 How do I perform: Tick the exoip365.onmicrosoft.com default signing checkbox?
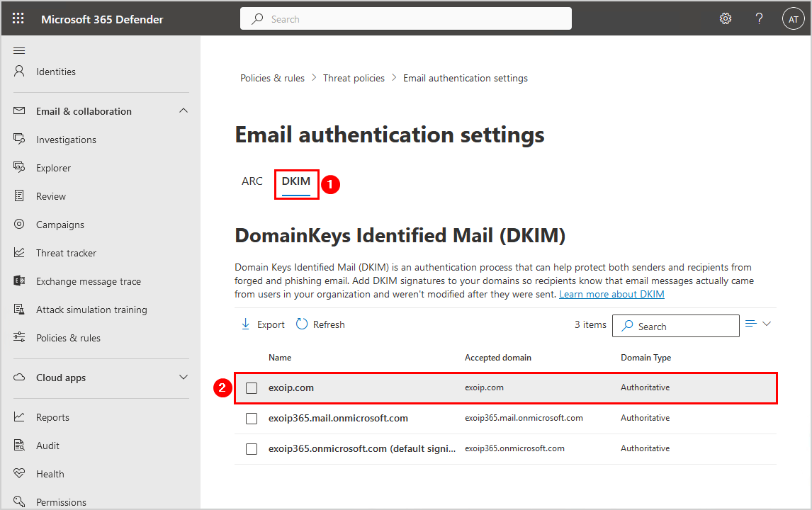pyautogui.click(x=252, y=449)
